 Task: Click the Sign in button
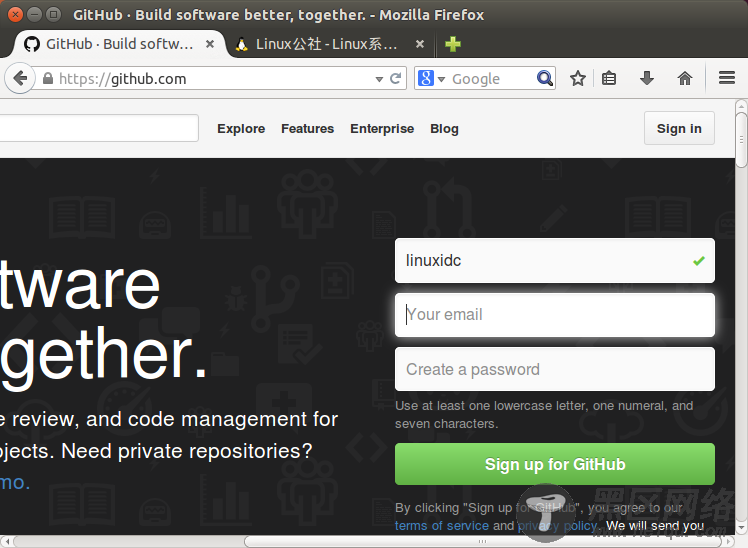[x=679, y=128]
